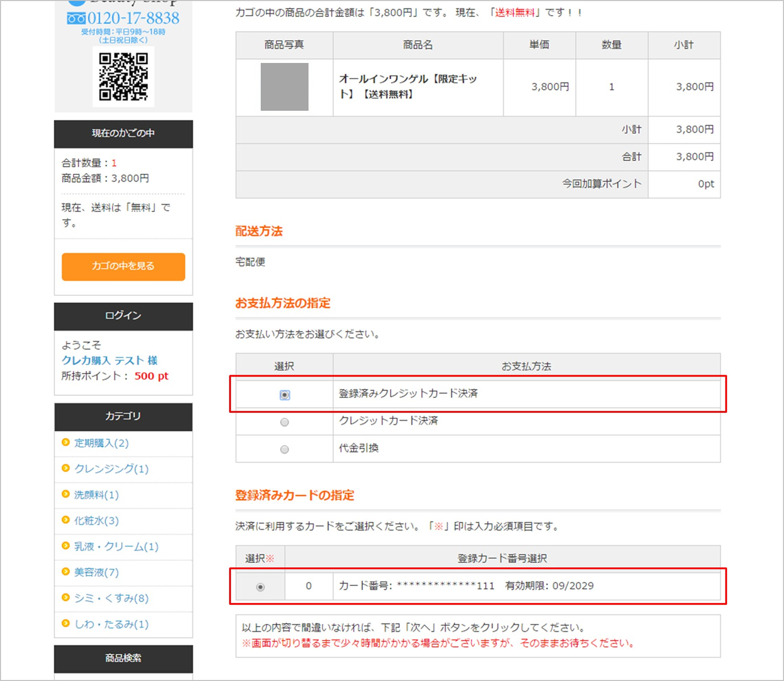This screenshot has width=784, height=681.
Task: Go to しわ・たるみ(1) category
Action: [111, 624]
